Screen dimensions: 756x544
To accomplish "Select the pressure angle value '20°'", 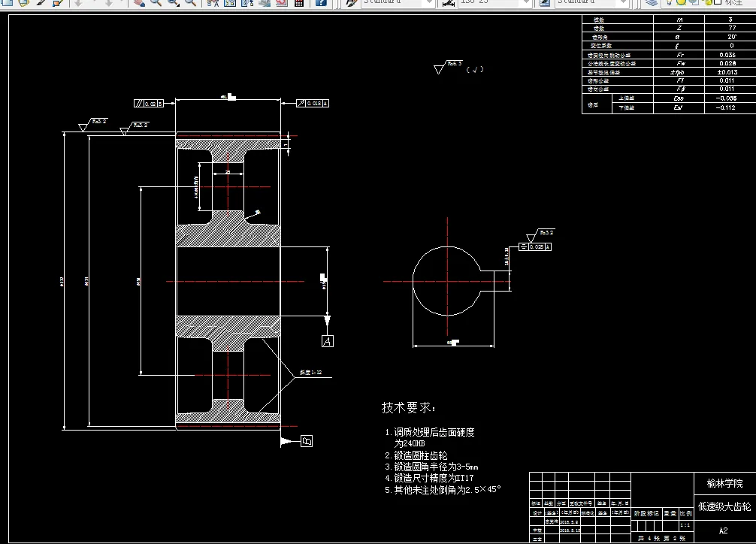I will point(732,37).
